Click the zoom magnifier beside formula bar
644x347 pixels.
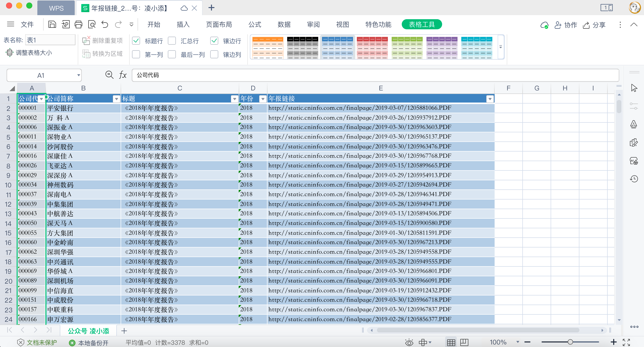pos(109,75)
